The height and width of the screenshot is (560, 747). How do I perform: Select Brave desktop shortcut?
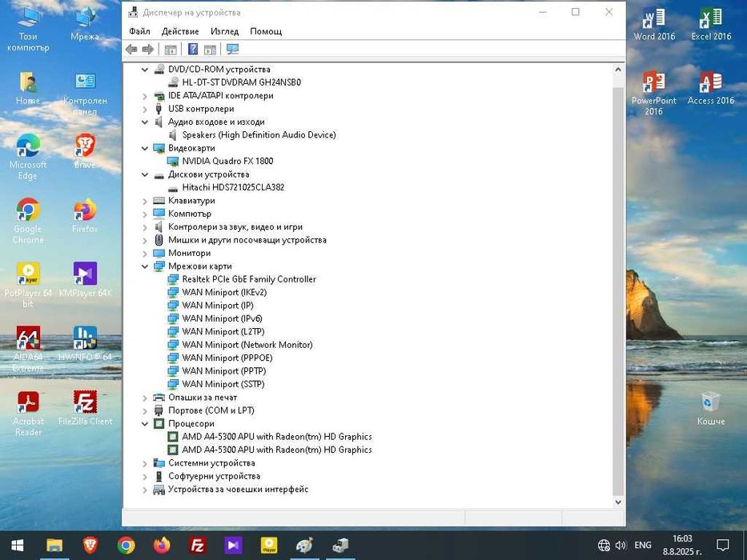[85, 151]
